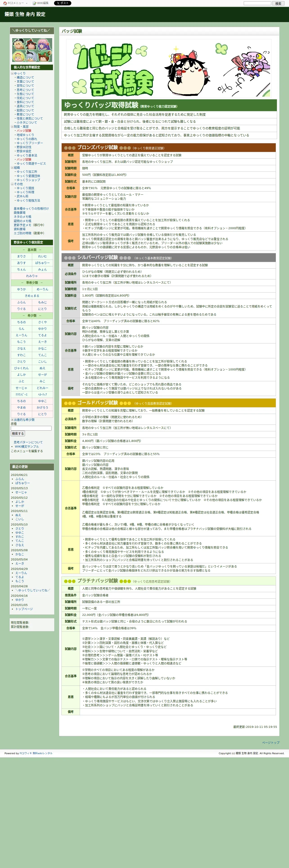Open 思考パターンについて link
The width and height of the screenshot is (289, 868).
point(28,442)
